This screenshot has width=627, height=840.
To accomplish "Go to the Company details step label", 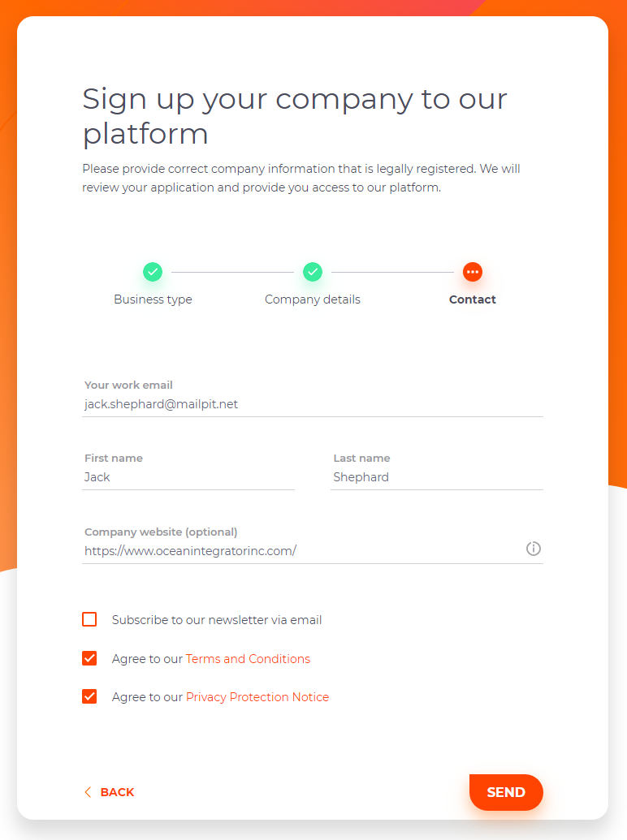I will [313, 299].
